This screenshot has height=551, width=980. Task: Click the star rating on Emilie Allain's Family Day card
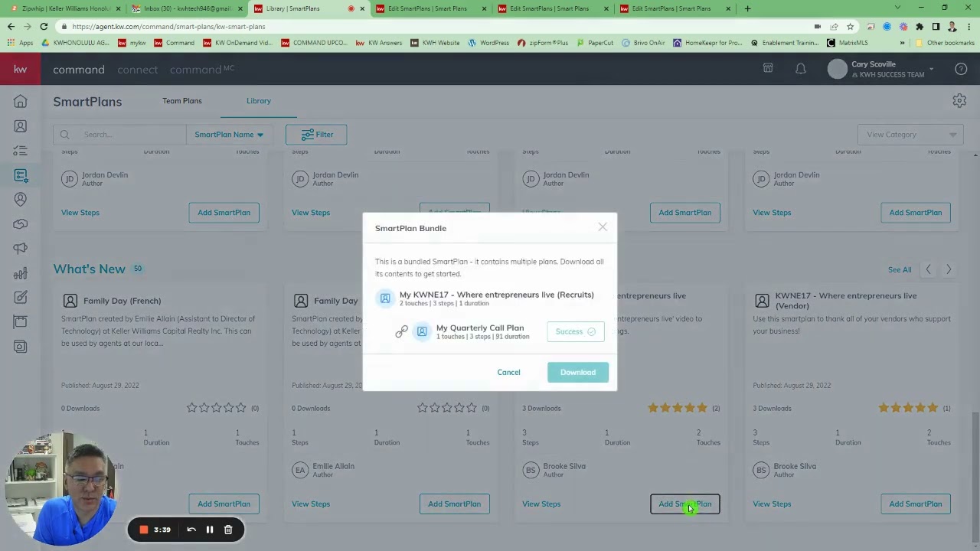pos(447,408)
